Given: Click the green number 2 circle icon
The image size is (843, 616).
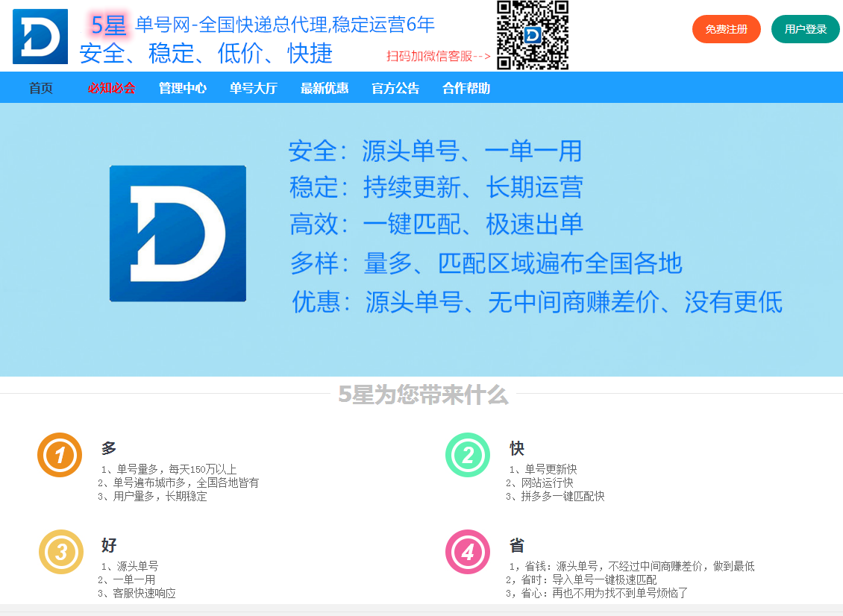Looking at the screenshot, I should click(468, 455).
